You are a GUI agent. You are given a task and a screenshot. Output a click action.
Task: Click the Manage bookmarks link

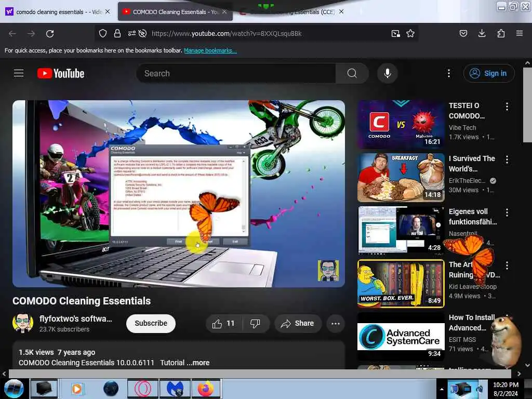[210, 50]
